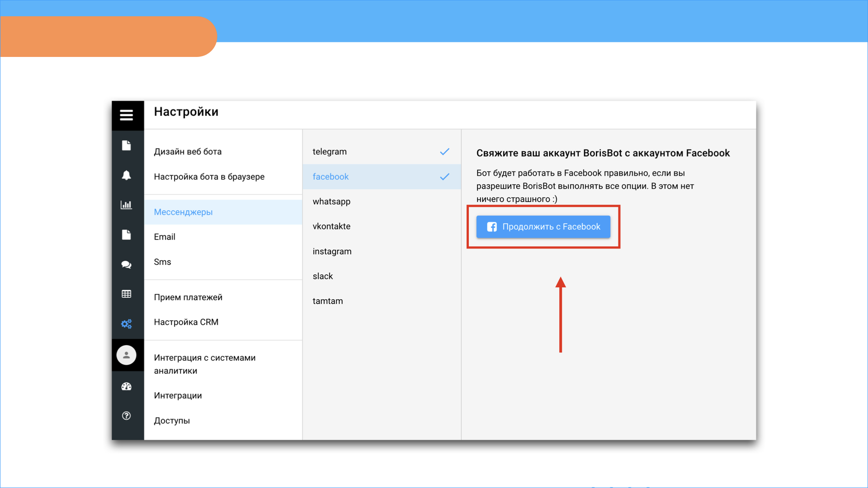Select slack messenger
The image size is (868, 488).
[382, 276]
